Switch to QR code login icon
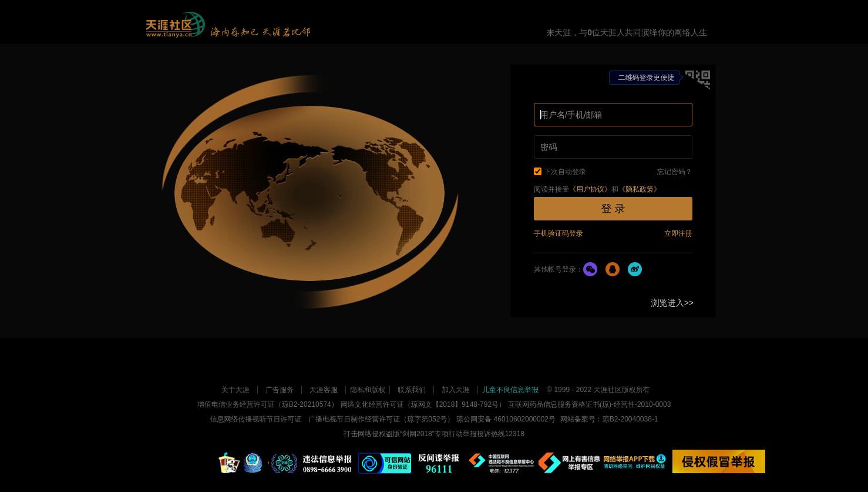The image size is (868, 492). (698, 79)
